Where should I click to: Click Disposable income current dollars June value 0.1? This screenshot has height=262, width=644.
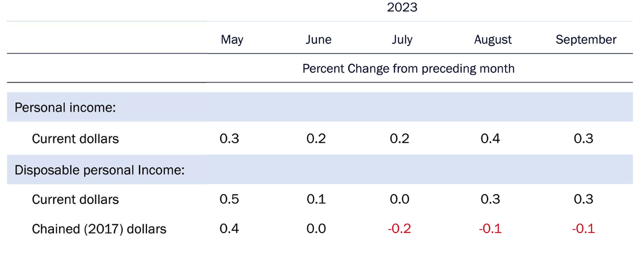point(316,200)
